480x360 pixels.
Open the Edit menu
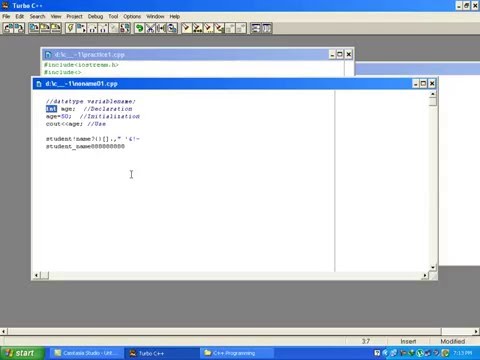click(20, 16)
